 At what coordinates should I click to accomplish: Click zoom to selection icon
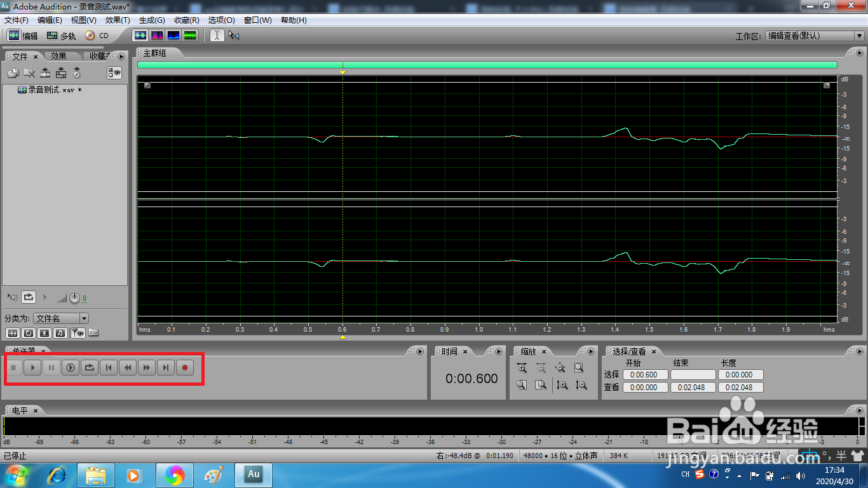coord(579,367)
